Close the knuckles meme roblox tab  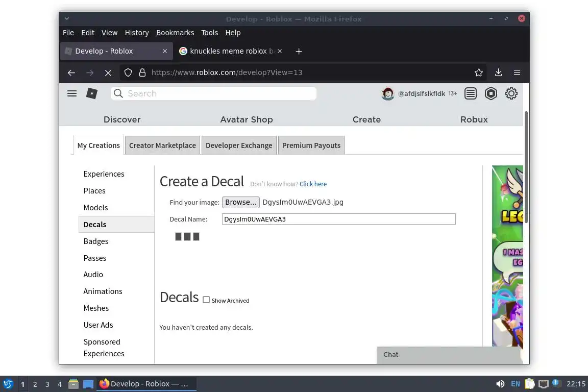click(279, 51)
